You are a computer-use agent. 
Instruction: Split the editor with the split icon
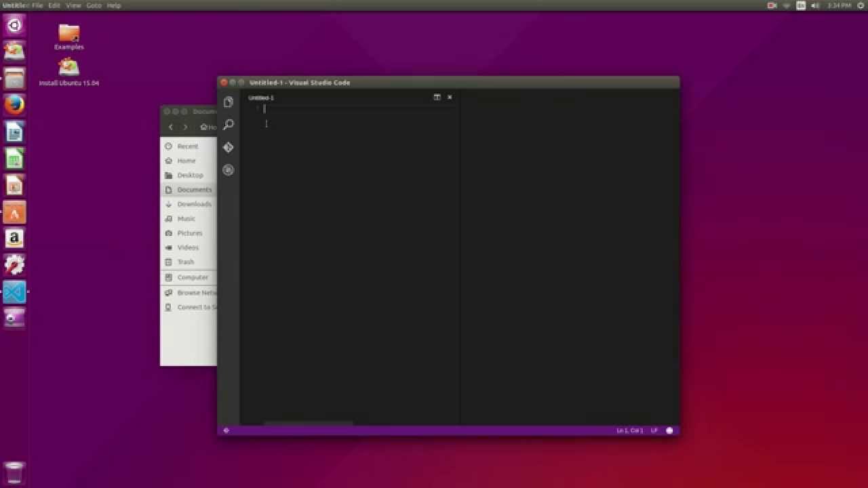point(437,97)
